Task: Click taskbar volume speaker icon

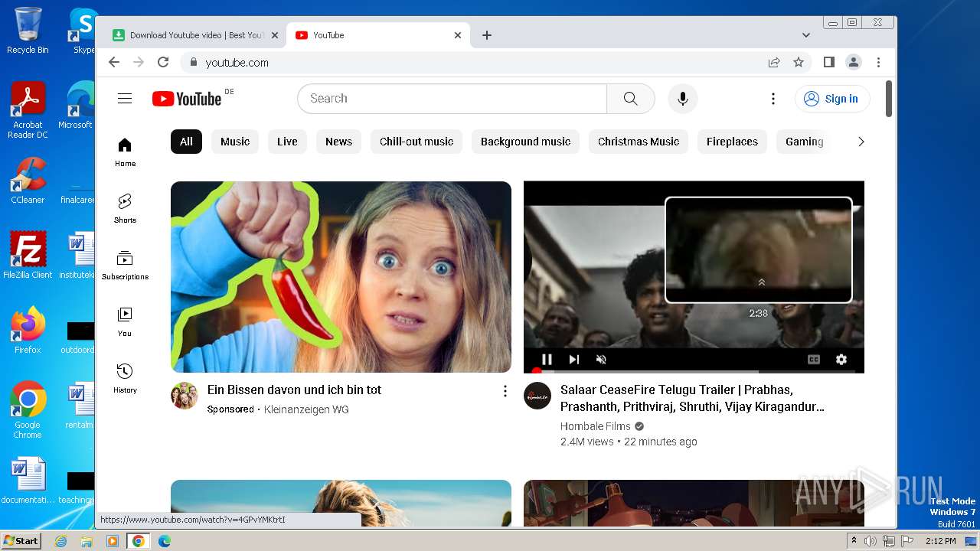Action: point(871,541)
